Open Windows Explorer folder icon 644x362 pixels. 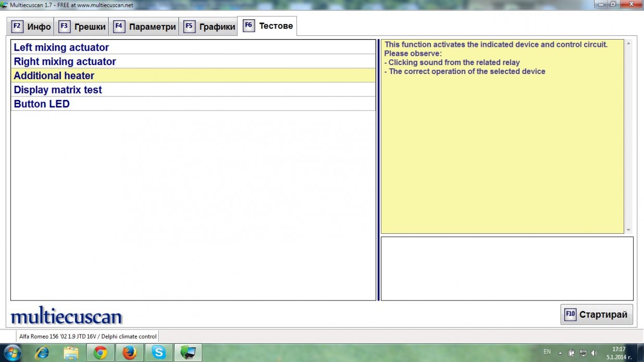[71, 353]
